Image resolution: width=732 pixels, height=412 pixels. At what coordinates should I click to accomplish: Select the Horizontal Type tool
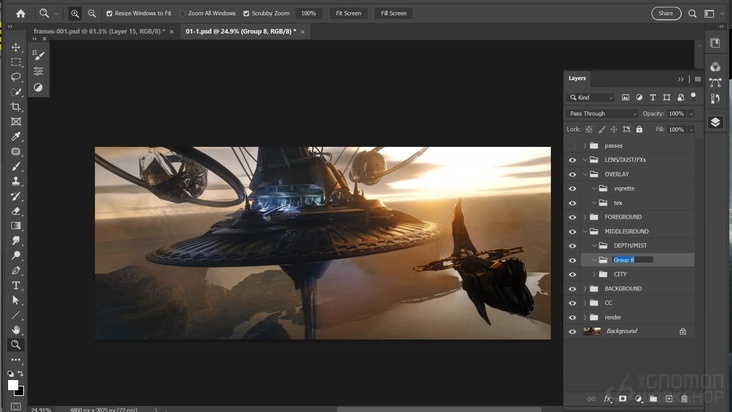click(16, 286)
